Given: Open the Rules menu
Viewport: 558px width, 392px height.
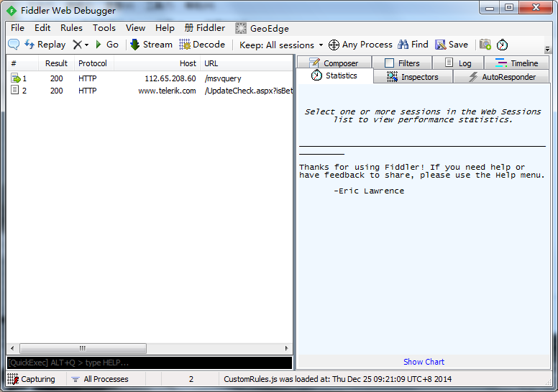Looking at the screenshot, I should tap(71, 28).
